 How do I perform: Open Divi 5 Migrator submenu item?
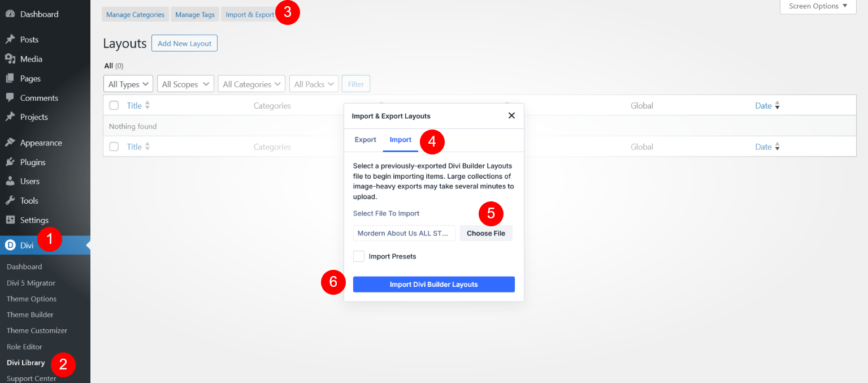31,283
